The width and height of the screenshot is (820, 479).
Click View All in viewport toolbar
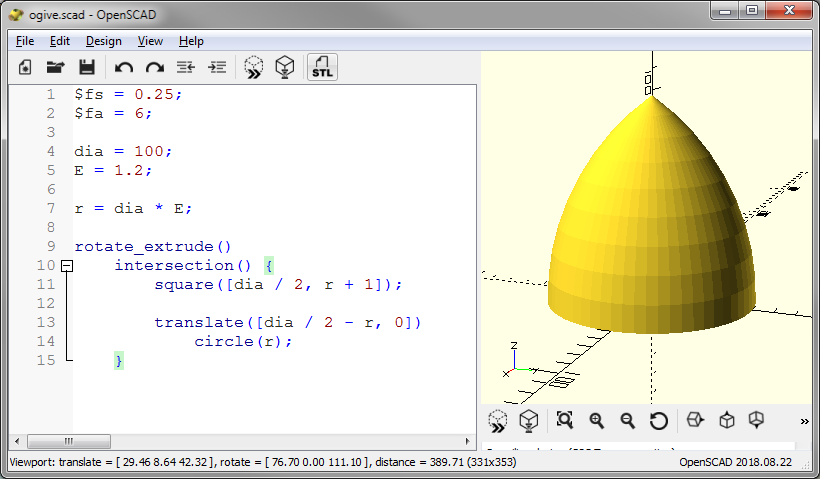pos(564,420)
